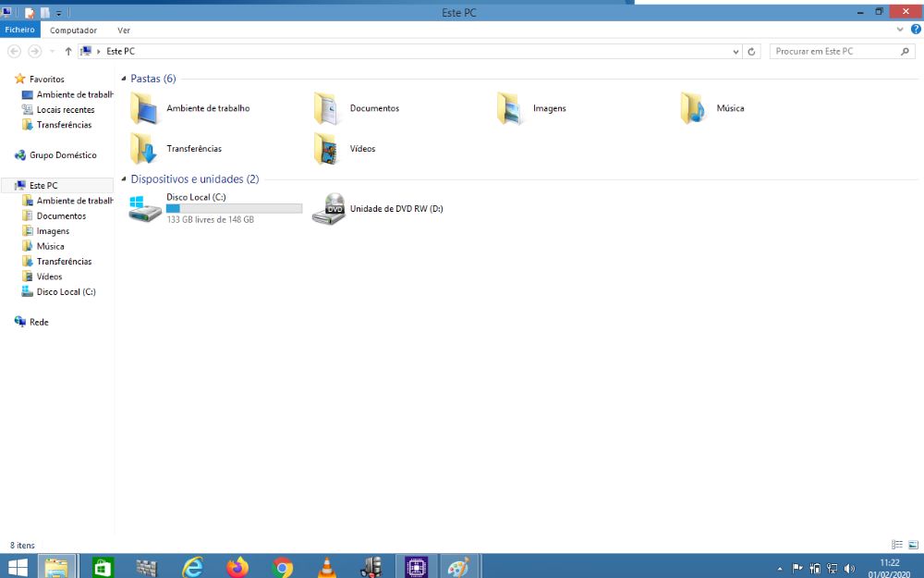Launch Firefox from the taskbar

(237, 568)
